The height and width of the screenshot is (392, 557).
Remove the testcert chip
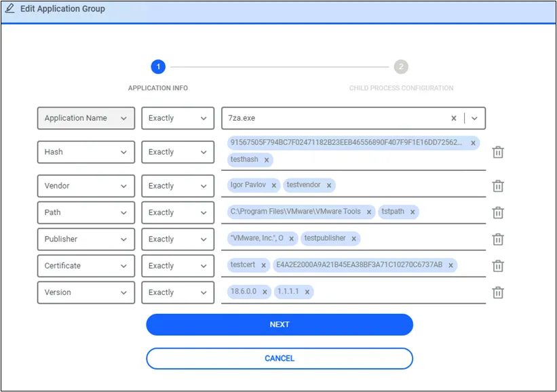tap(263, 265)
